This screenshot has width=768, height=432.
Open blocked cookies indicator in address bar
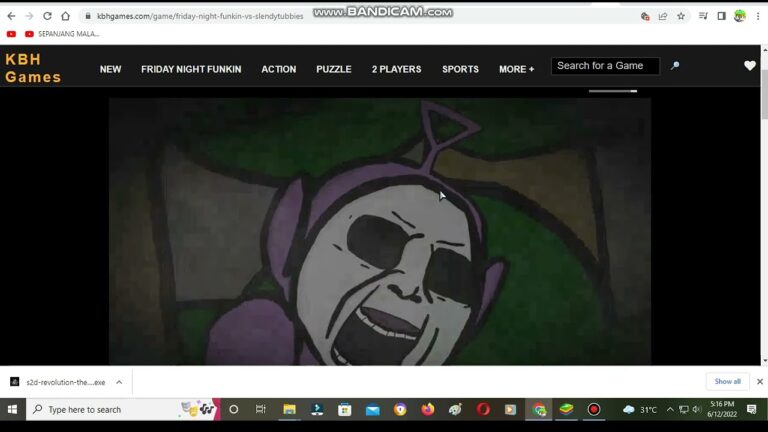(x=645, y=16)
